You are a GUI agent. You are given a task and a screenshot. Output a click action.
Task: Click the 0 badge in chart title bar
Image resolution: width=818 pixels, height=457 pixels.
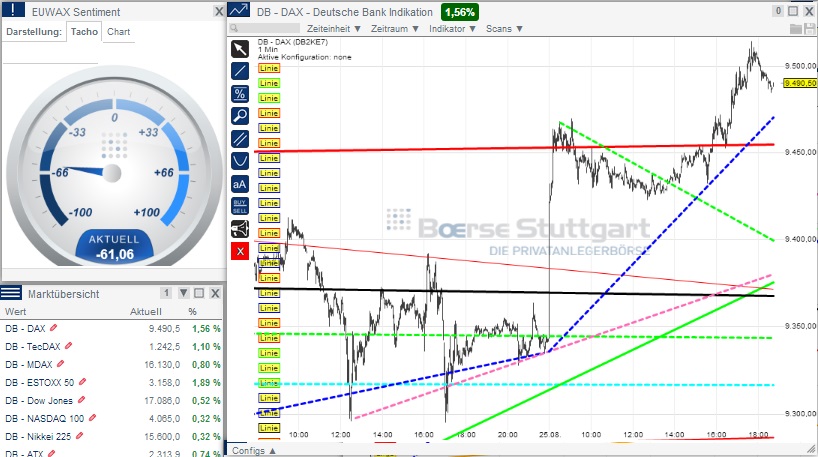(x=778, y=11)
